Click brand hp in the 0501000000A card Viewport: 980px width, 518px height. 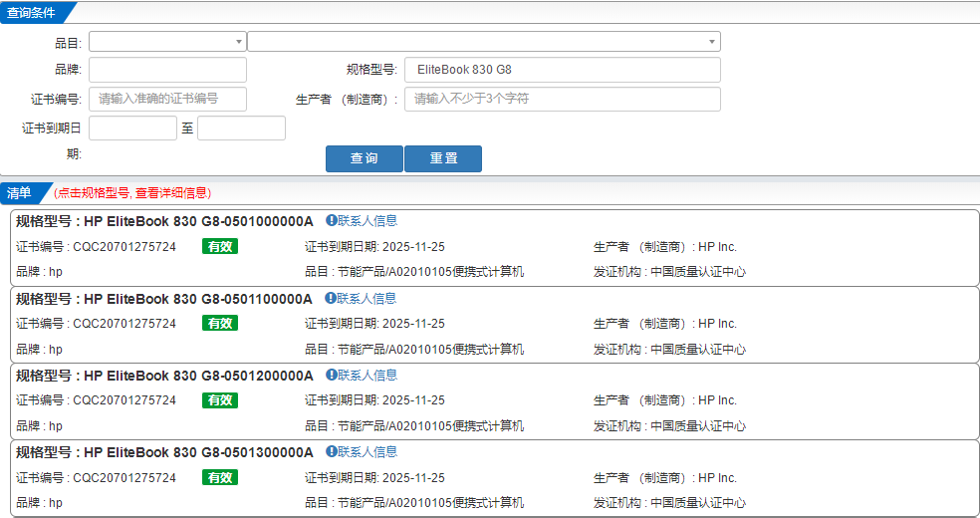[x=56, y=272]
